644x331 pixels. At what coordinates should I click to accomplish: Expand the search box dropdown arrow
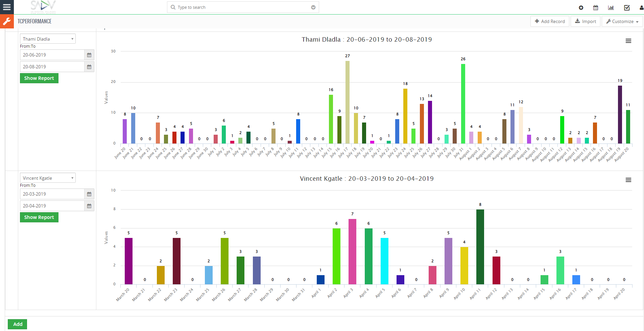click(x=313, y=7)
